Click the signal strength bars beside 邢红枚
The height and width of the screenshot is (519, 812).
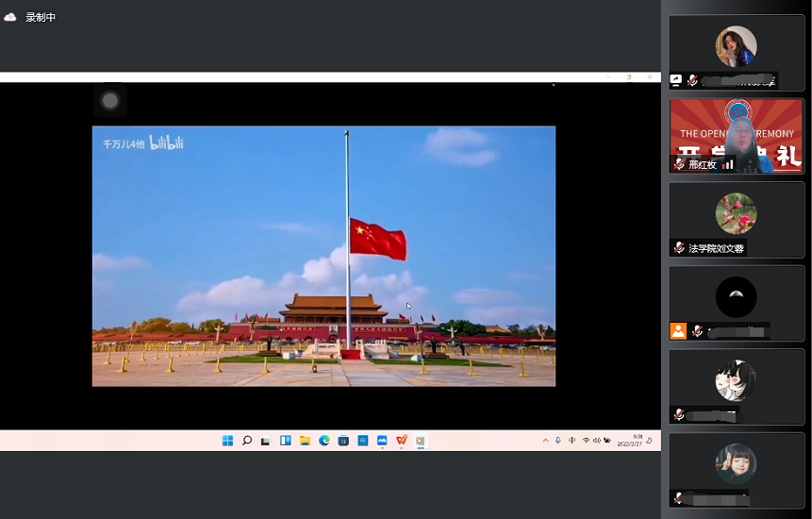click(727, 164)
